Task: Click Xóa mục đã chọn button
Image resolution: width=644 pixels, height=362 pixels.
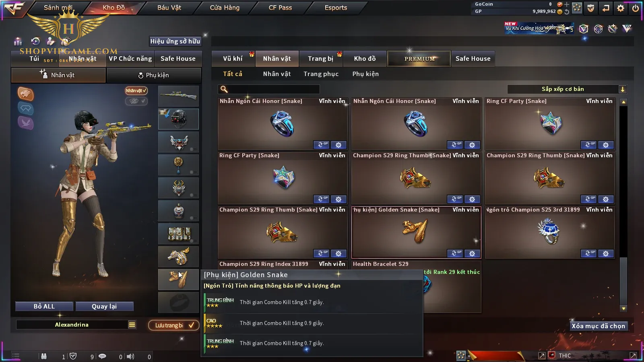Action: pyautogui.click(x=598, y=326)
